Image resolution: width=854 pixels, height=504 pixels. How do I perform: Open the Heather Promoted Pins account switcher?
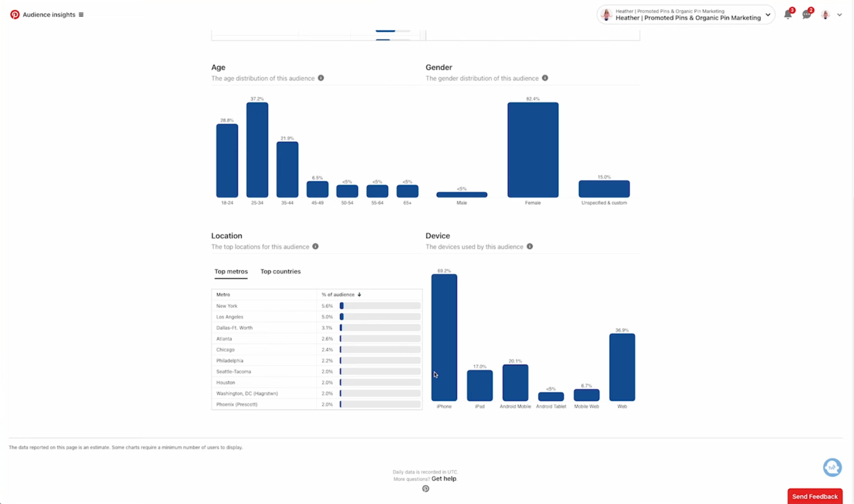click(x=686, y=14)
